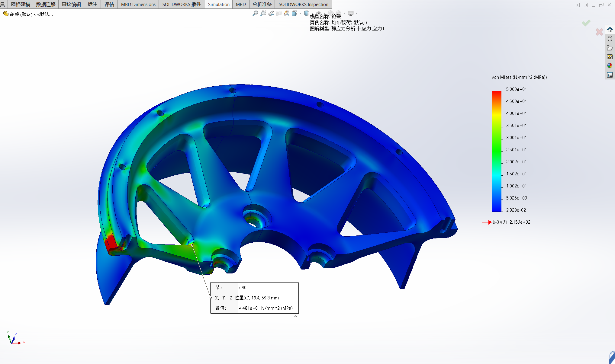Screen dimensions: 615x364
Task: Open the View Settings monitor dropdown arrow
Action: [x=356, y=13]
